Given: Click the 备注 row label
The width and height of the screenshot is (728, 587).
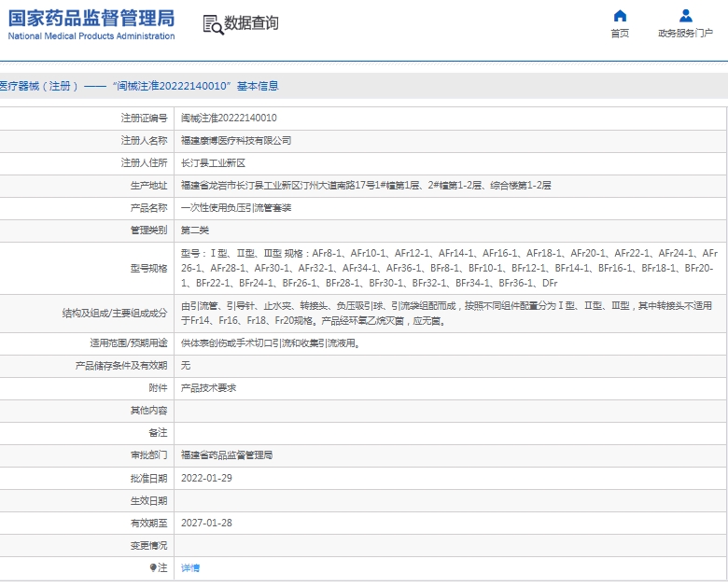Looking at the screenshot, I should [x=158, y=433].
